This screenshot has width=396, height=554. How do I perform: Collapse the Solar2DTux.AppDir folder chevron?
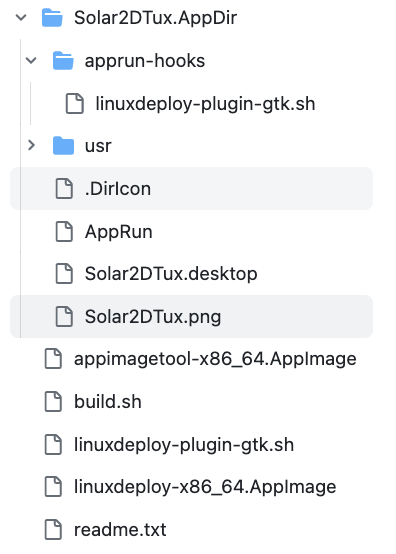pos(21,17)
